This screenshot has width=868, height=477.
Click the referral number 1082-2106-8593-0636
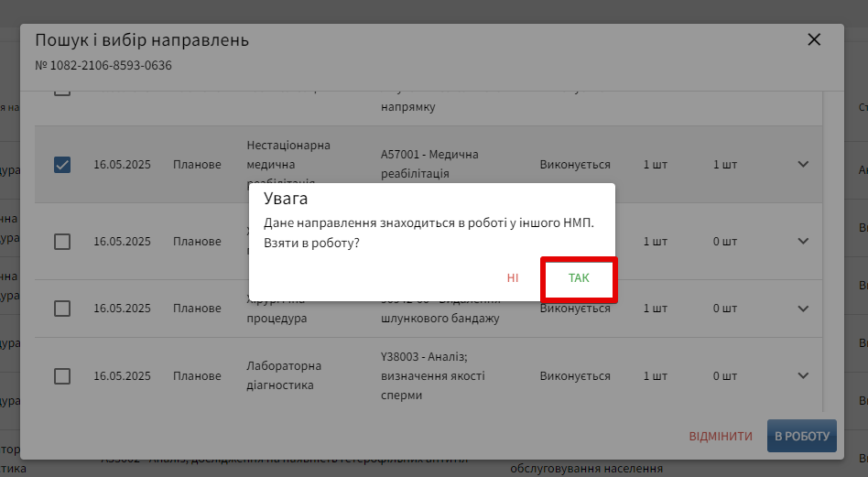click(103, 66)
